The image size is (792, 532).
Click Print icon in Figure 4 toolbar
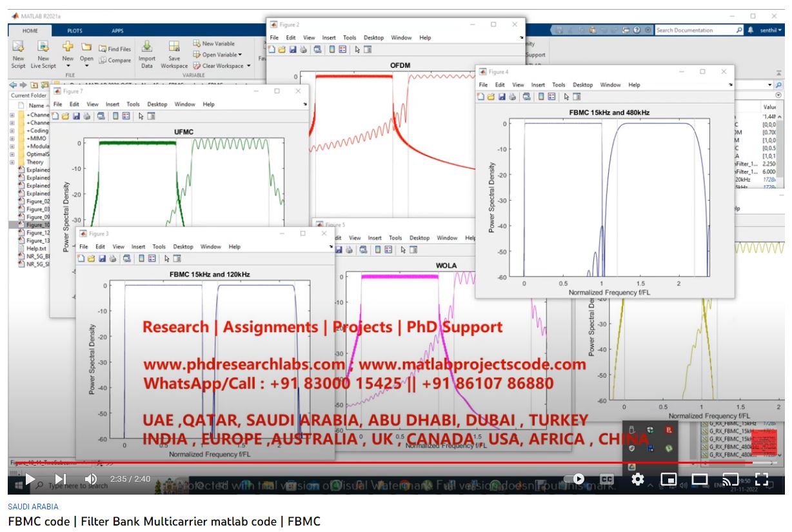(x=513, y=97)
